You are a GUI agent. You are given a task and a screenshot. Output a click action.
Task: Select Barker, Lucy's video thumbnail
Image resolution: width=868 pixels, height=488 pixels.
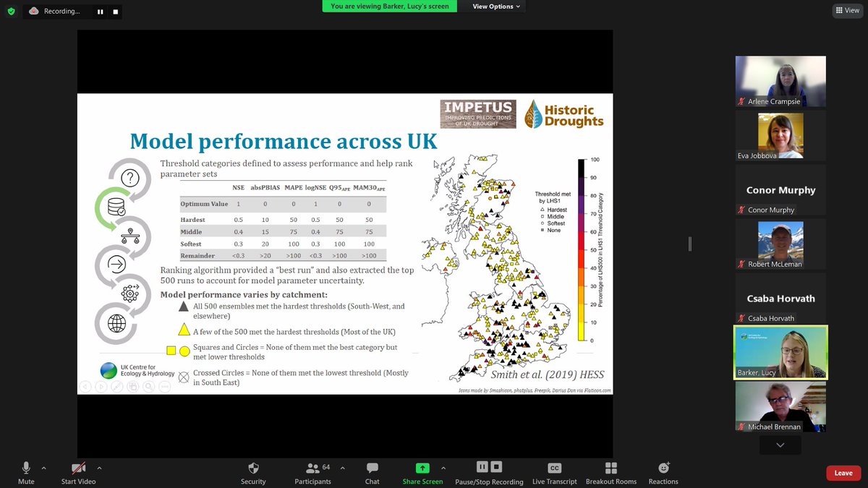click(x=780, y=351)
